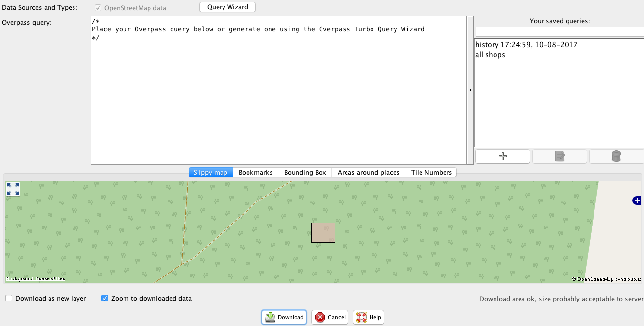
Task: Open the Query Wizard
Action: click(x=227, y=7)
